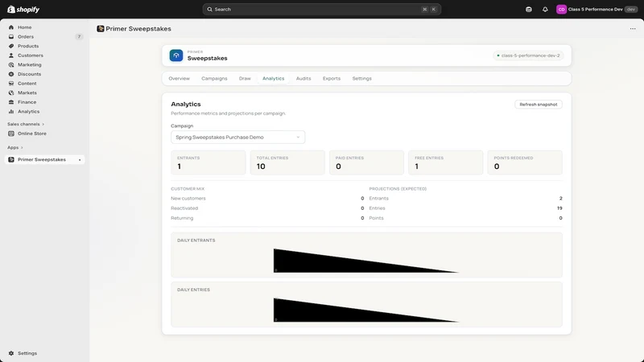The height and width of the screenshot is (362, 644).
Task: Click inside the Search field
Action: 321,9
